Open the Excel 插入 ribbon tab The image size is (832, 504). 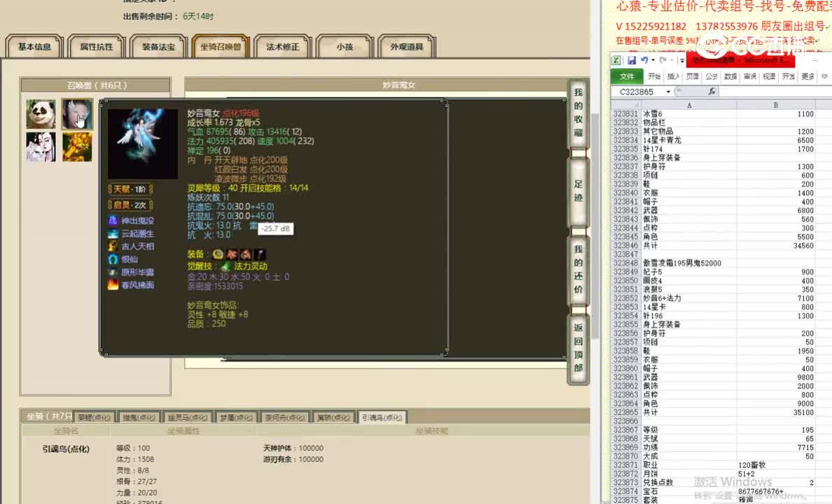673,76
